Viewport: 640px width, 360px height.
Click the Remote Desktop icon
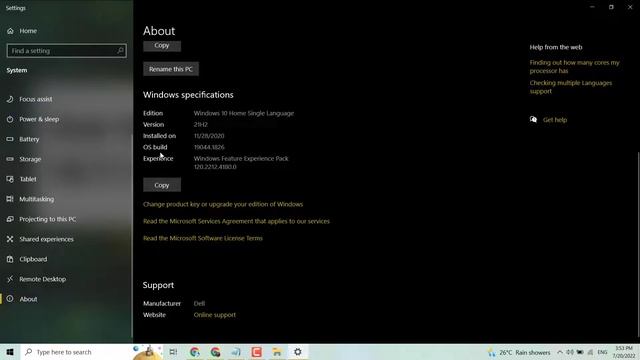coord(10,279)
